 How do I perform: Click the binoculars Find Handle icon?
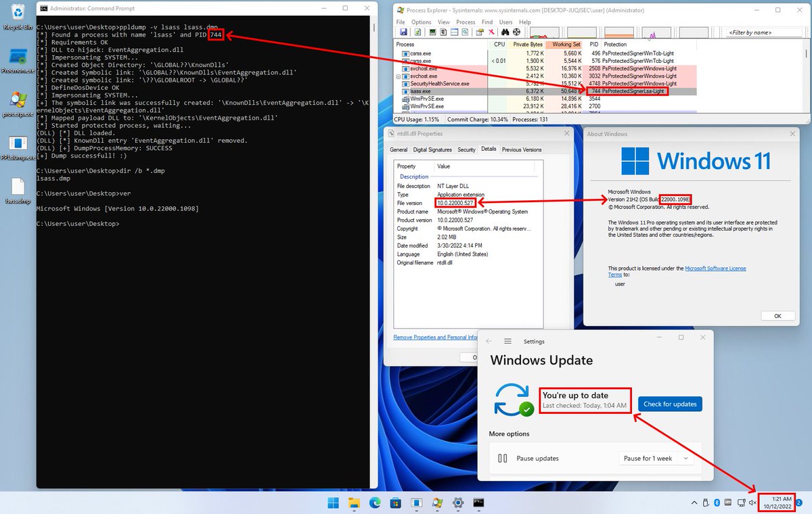[505, 32]
